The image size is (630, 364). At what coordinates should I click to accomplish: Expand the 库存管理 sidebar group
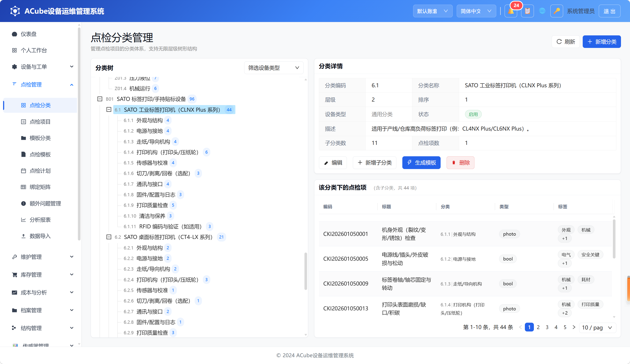[x=40, y=275]
